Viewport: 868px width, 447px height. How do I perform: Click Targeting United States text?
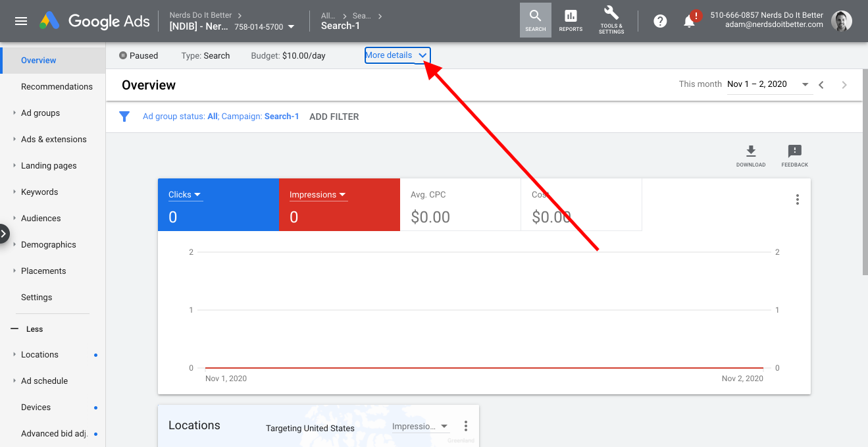[310, 429]
